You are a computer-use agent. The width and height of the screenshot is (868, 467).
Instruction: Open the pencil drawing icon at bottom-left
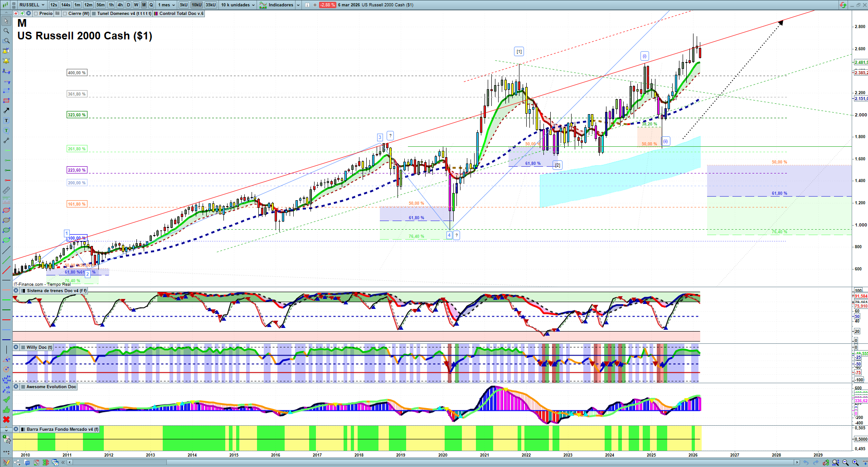click(6, 462)
